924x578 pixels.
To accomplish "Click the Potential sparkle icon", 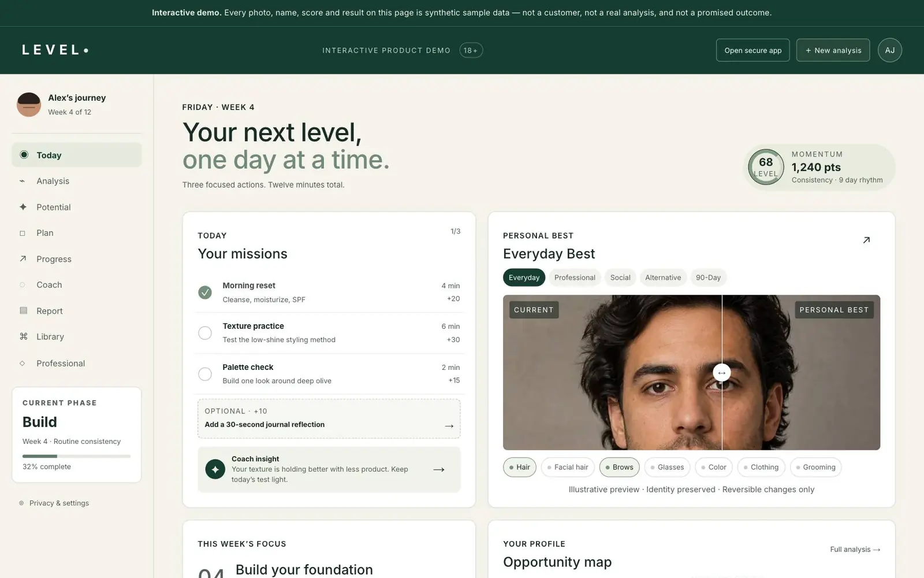I will click(23, 207).
